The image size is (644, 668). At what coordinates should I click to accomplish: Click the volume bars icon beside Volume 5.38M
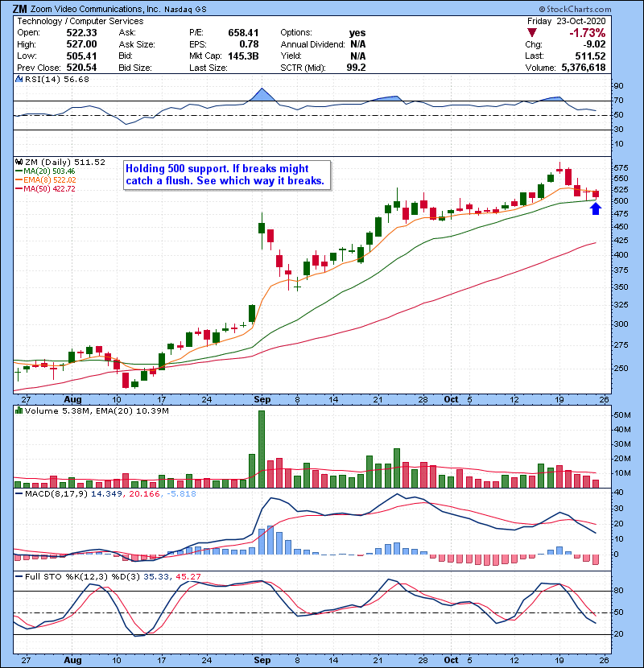(x=19, y=410)
